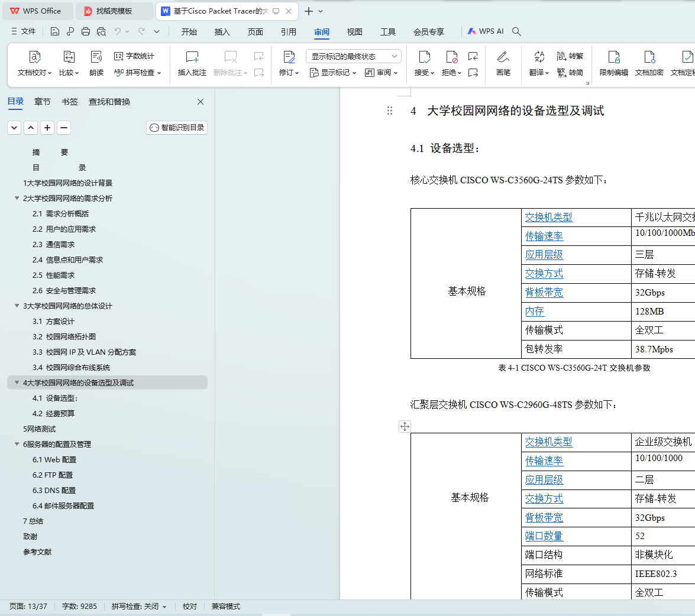Select the 画笔 pen tool

(503, 63)
